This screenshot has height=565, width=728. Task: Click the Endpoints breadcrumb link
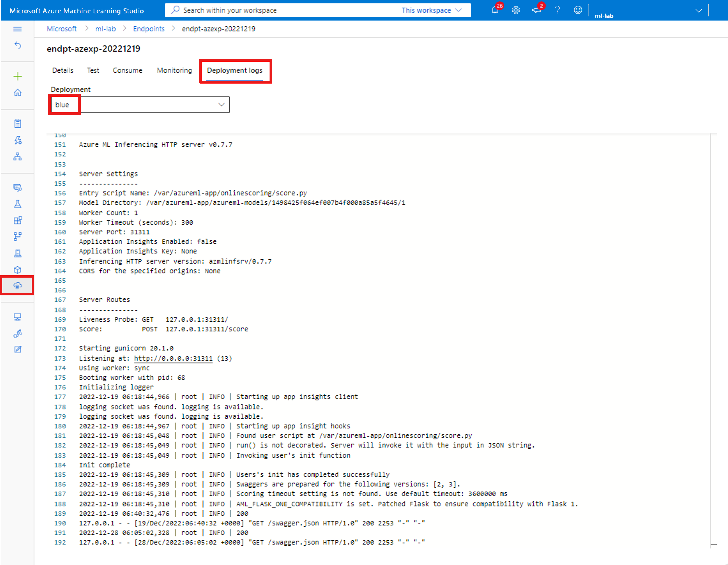click(x=149, y=29)
